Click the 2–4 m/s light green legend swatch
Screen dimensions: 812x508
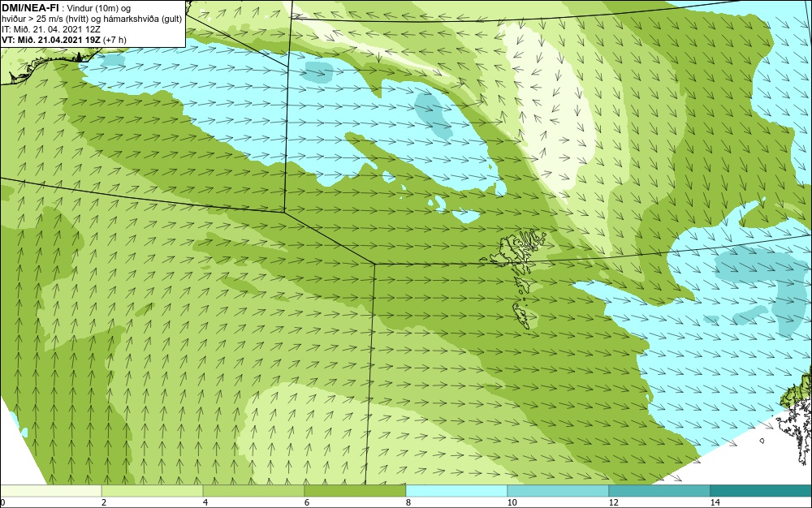[153, 491]
